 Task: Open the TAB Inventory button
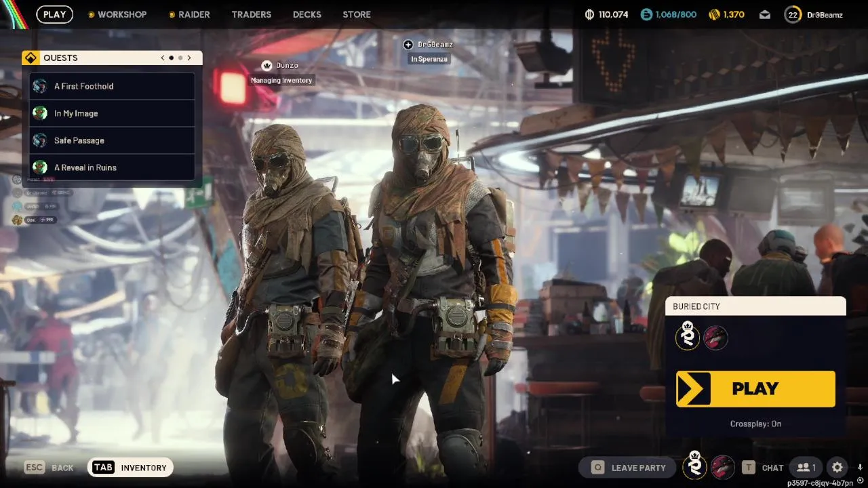coord(131,468)
